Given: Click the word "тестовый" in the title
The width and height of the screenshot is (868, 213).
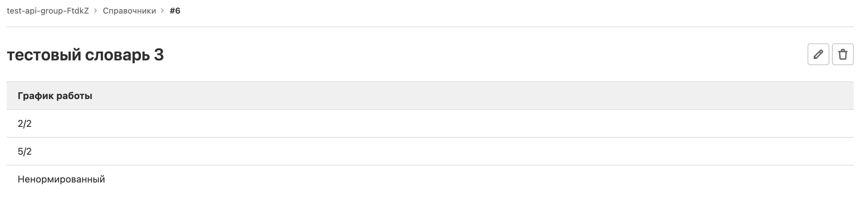Looking at the screenshot, I should tap(44, 55).
